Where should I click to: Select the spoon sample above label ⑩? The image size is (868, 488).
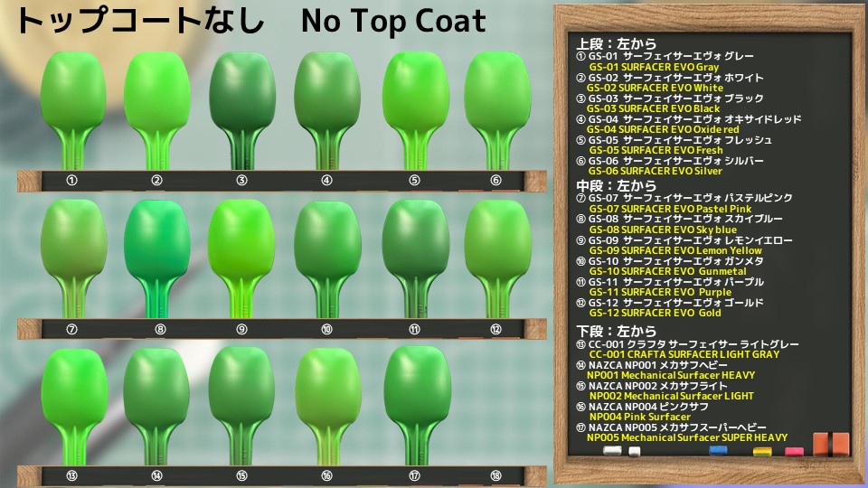click(327, 259)
